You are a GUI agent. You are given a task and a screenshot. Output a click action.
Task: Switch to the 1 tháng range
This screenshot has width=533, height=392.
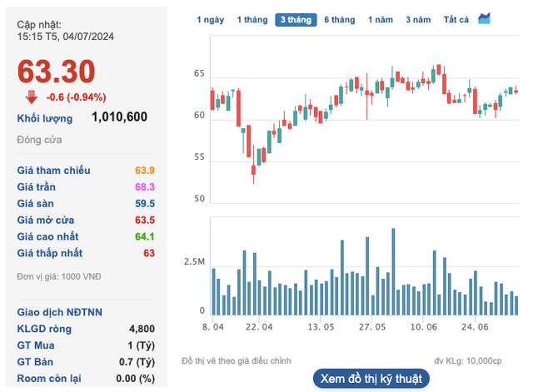coord(251,19)
